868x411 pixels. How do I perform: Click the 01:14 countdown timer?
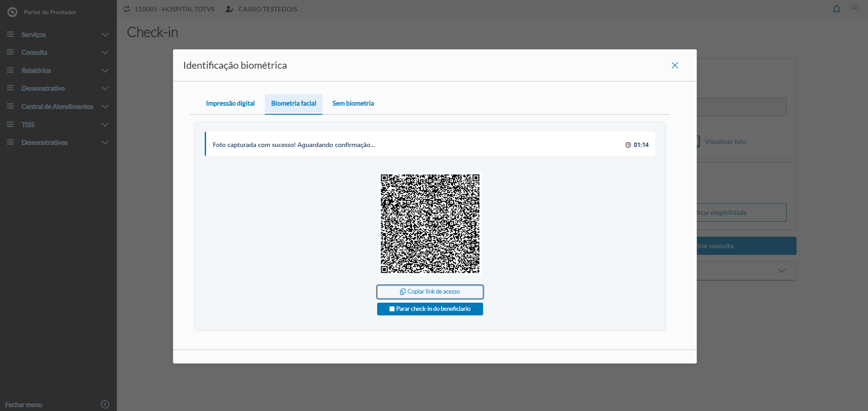(x=641, y=145)
